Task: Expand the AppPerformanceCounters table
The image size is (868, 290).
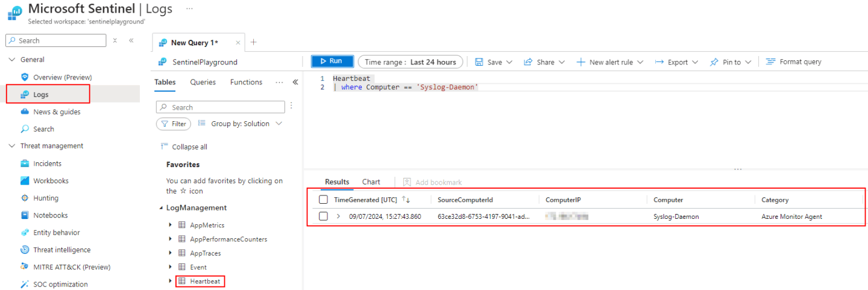Action: [170, 239]
